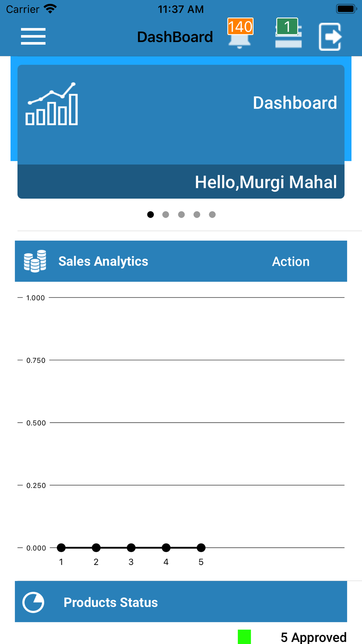Tap chart data point number 1
362x644 pixels.
pyautogui.click(x=61, y=548)
